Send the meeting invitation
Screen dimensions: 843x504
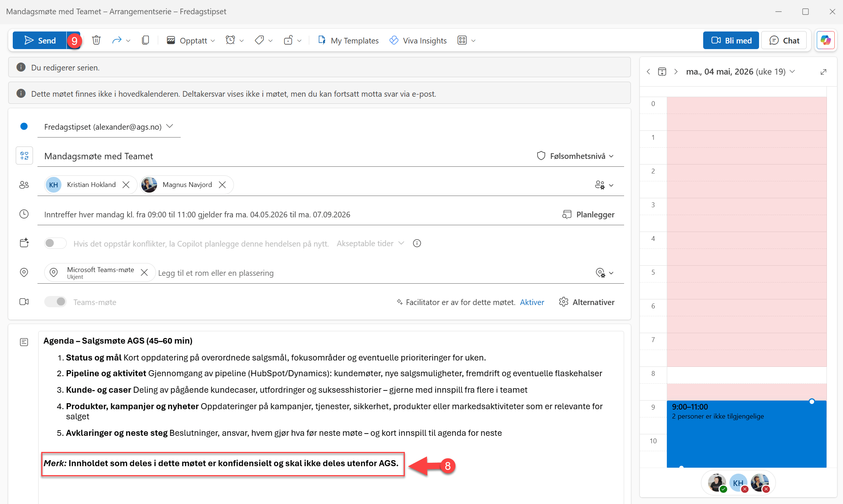coord(39,40)
